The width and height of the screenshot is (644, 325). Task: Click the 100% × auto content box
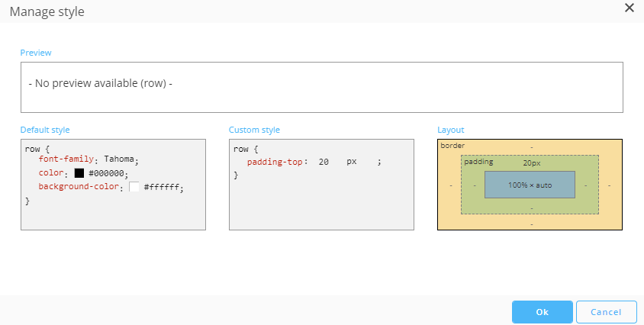click(530, 185)
